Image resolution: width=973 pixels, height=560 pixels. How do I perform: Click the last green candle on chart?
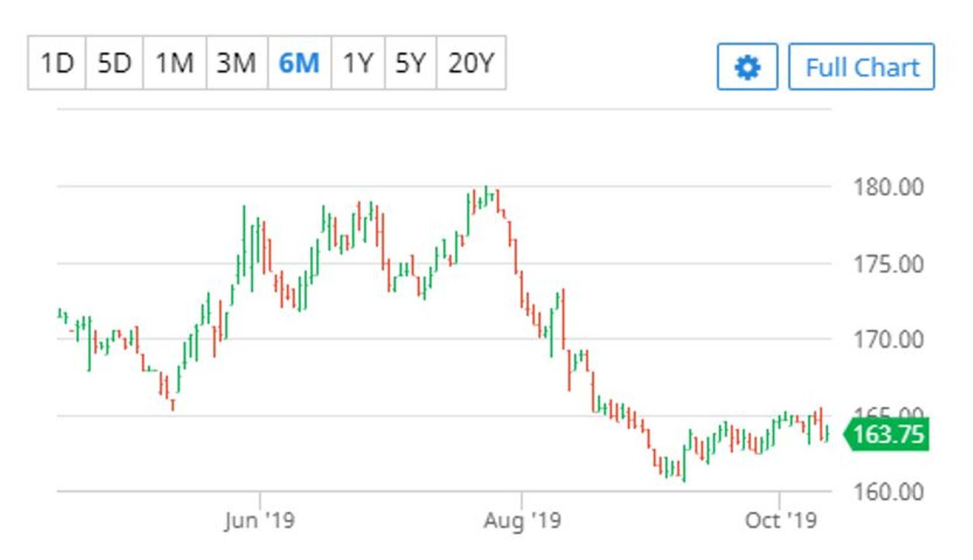[x=827, y=433]
